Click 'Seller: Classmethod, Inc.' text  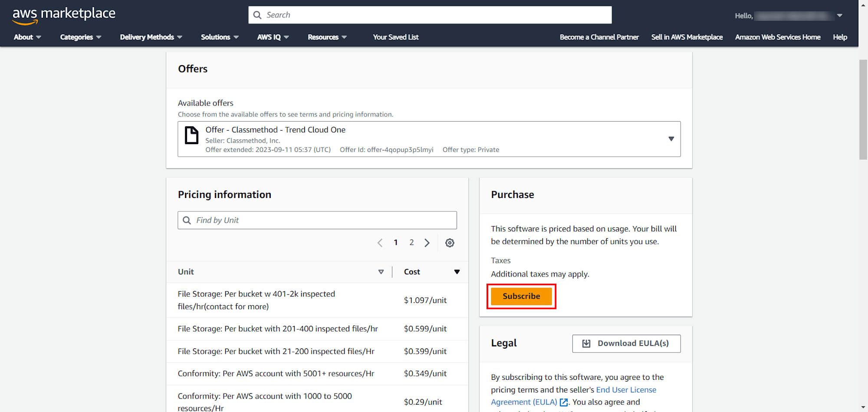pyautogui.click(x=243, y=141)
